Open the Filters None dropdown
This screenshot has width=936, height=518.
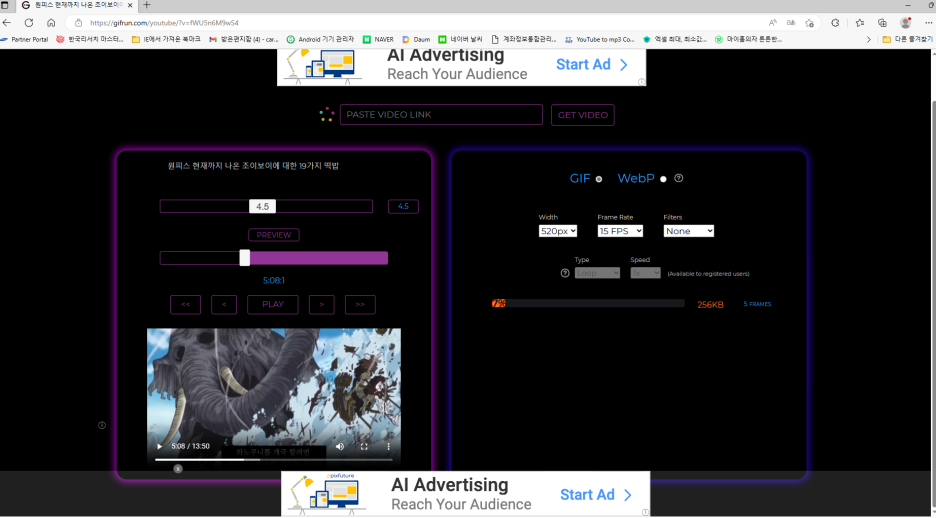click(x=689, y=231)
